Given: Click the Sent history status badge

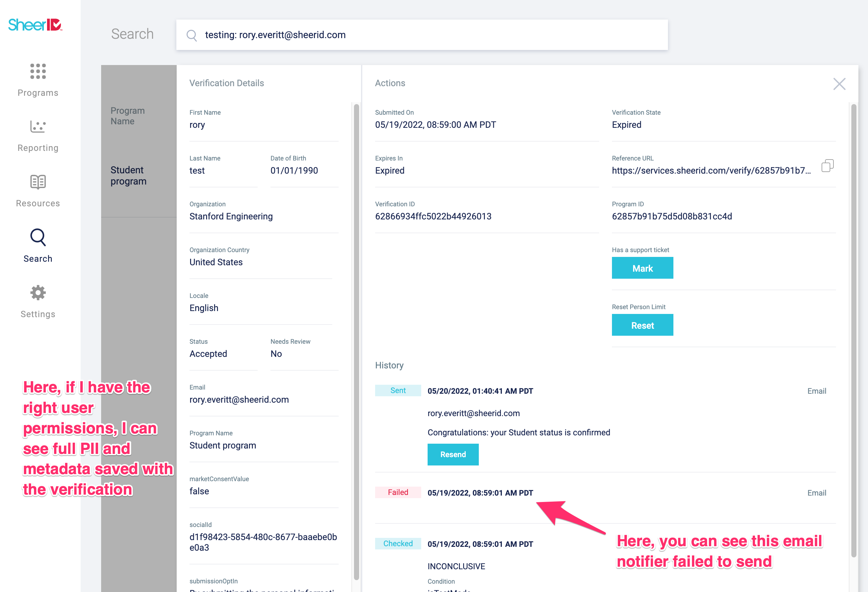Looking at the screenshot, I should [x=398, y=391].
